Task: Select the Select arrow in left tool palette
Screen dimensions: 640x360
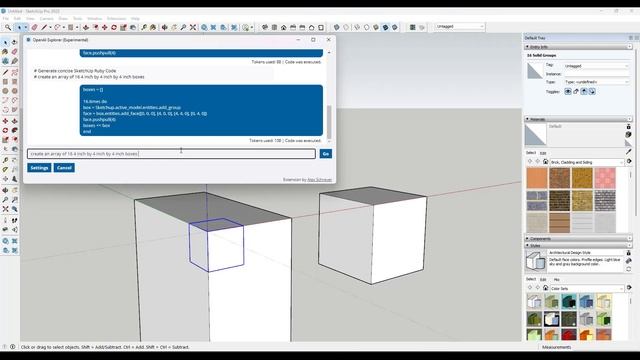Action: click(x=5, y=42)
